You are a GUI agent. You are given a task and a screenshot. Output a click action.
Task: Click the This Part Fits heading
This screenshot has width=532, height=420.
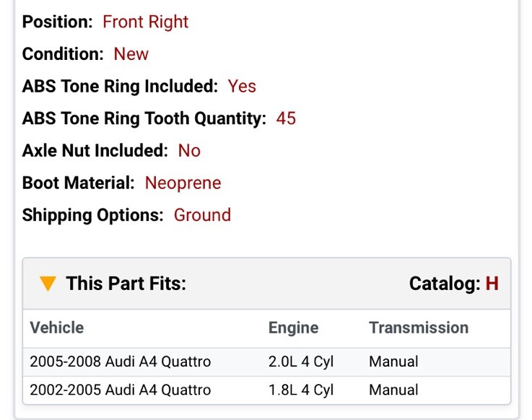(126, 284)
